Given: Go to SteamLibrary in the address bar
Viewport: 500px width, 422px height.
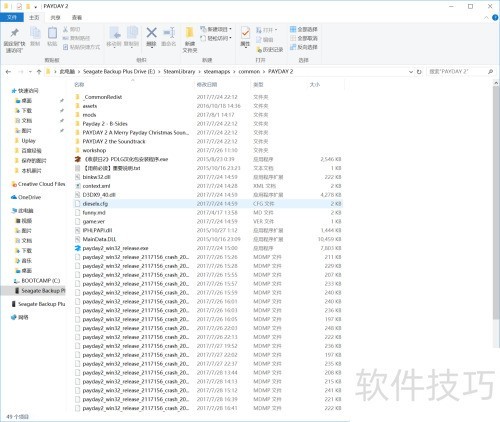Looking at the screenshot, I should [179, 72].
